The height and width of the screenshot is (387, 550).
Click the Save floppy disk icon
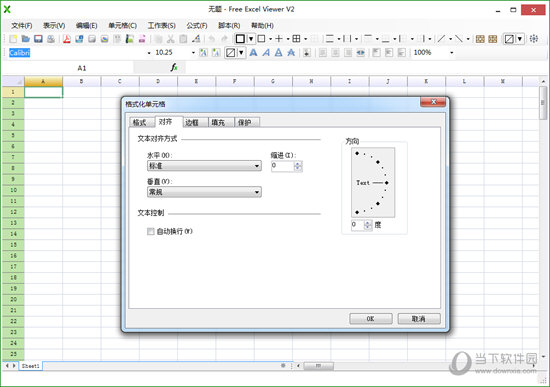click(38, 39)
